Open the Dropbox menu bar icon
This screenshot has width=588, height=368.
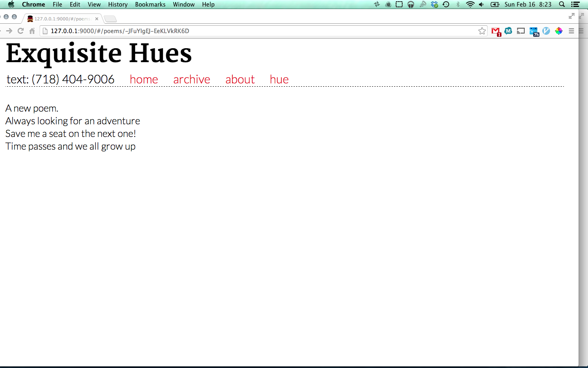[434, 4]
